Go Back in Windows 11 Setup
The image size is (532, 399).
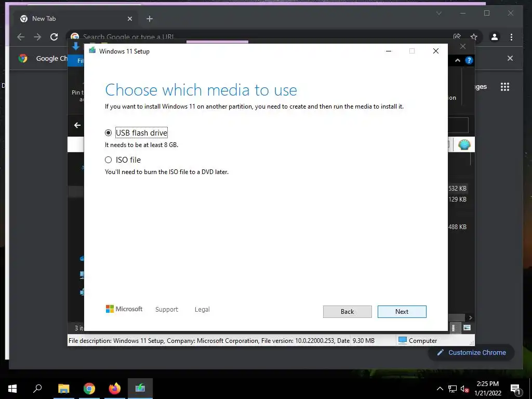tap(347, 312)
